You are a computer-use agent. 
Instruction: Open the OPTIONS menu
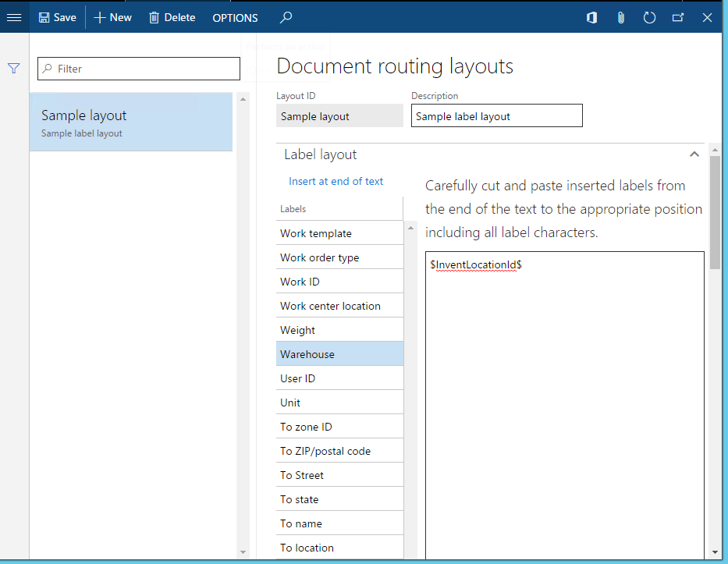point(235,18)
